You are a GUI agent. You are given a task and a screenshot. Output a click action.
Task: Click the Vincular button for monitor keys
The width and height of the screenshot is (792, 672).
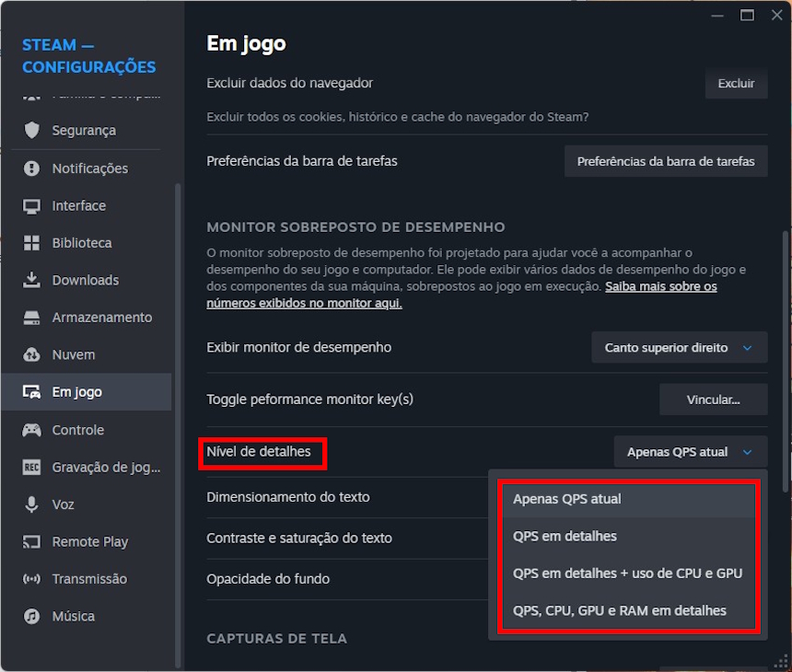713,399
